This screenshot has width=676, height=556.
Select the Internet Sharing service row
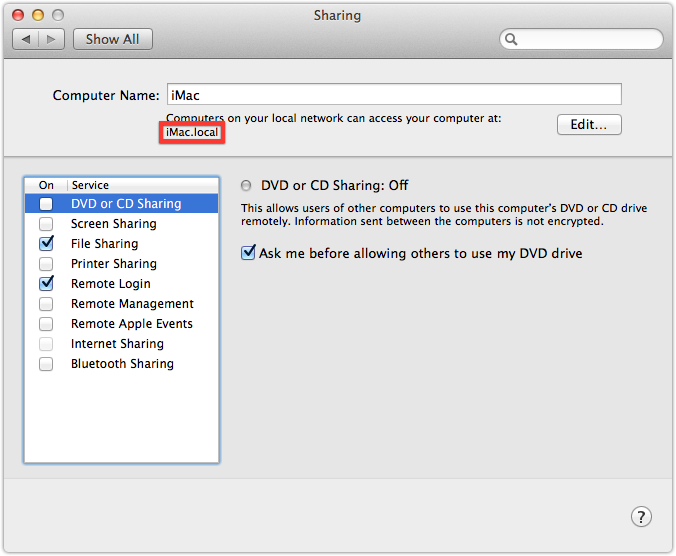pos(122,344)
